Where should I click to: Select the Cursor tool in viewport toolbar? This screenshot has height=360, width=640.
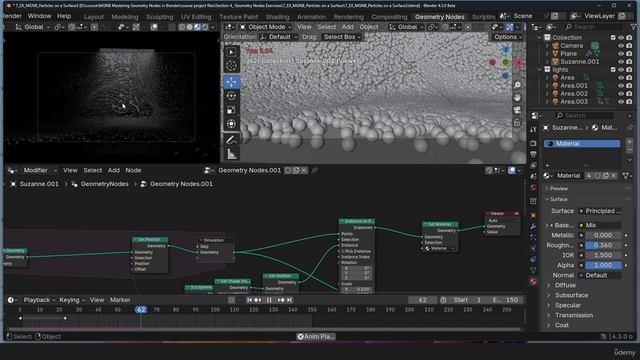(x=231, y=66)
